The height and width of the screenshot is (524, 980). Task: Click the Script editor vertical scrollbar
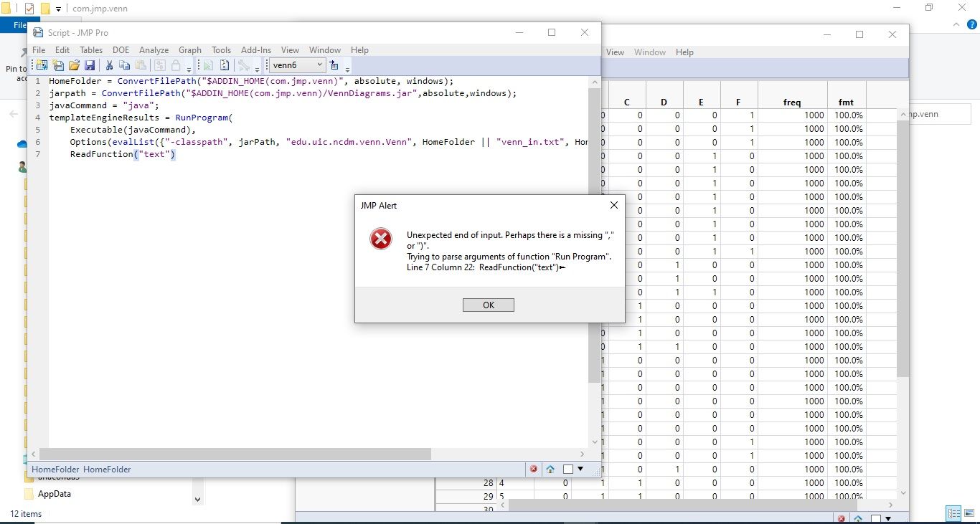click(593, 235)
